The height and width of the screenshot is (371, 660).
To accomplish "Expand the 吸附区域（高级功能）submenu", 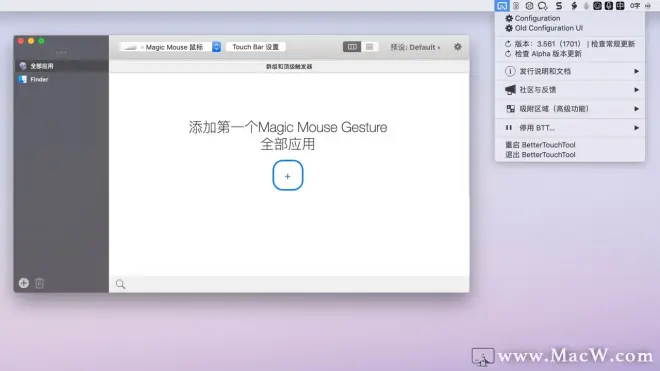I will (x=570, y=109).
